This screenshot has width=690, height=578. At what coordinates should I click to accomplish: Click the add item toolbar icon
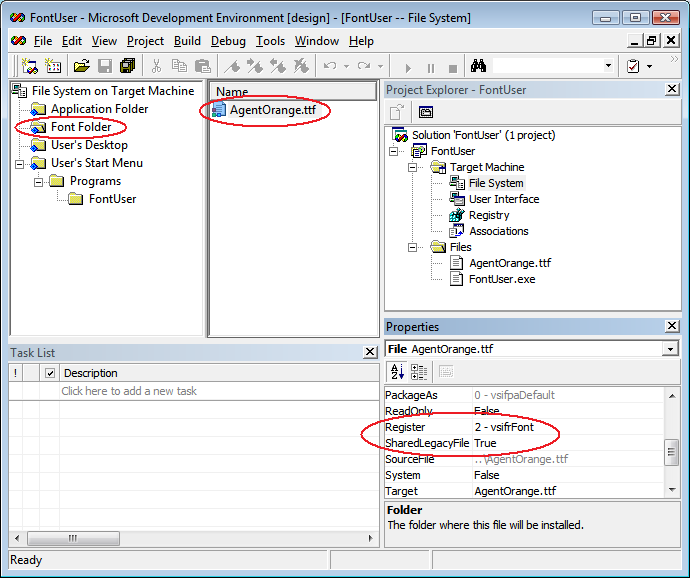pyautogui.click(x=53, y=66)
